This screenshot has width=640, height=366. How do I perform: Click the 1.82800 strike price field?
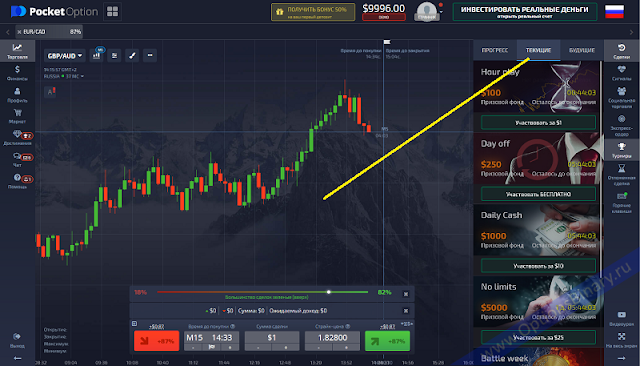pyautogui.click(x=332, y=337)
